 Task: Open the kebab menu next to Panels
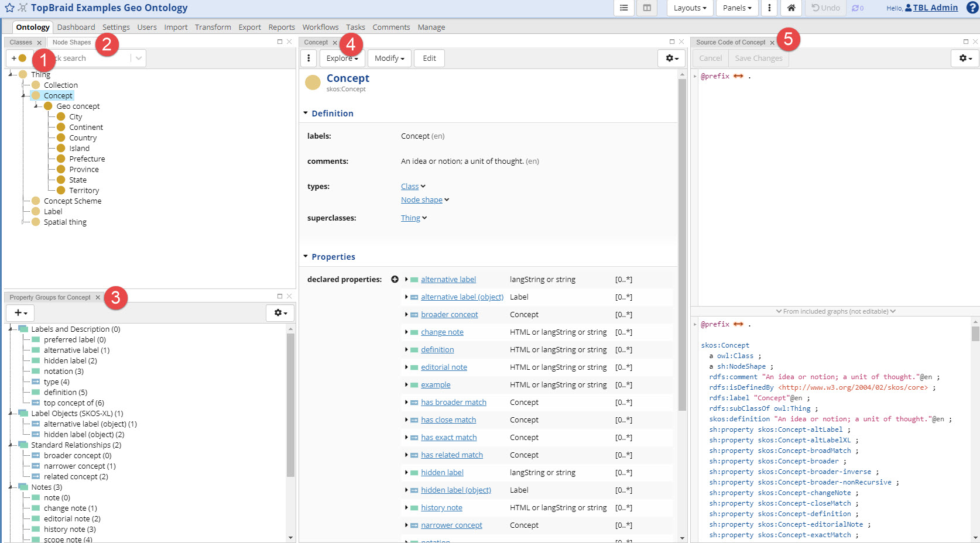coord(769,8)
